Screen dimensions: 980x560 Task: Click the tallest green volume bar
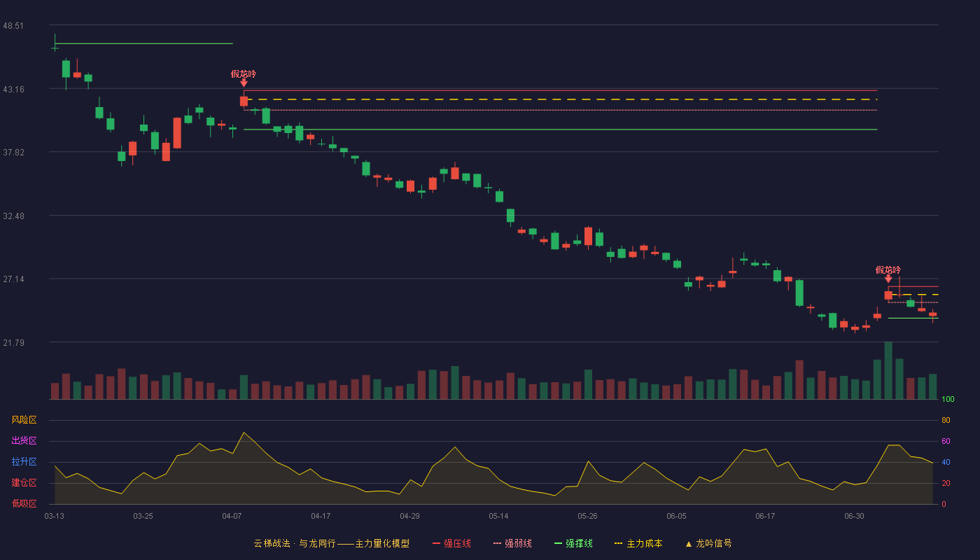coord(888,370)
